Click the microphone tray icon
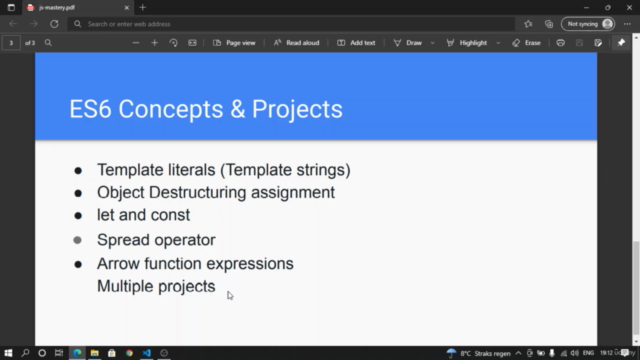Screen dimensions: 640x360 pos(552,353)
